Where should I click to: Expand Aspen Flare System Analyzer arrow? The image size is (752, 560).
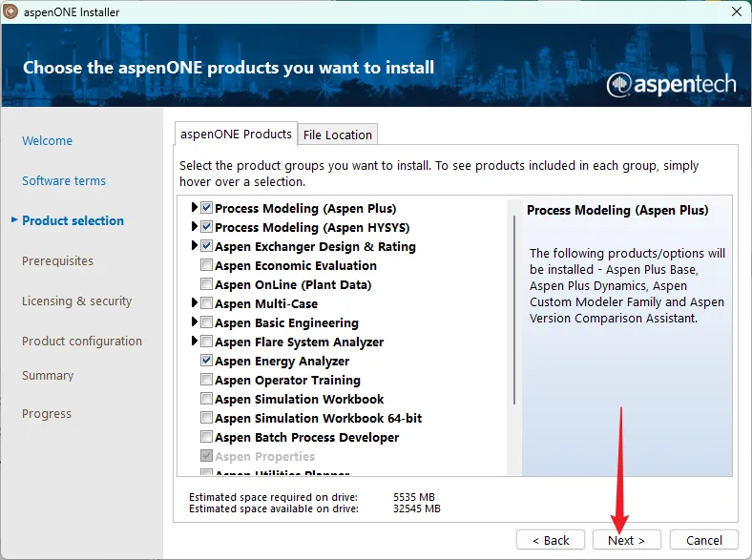coord(194,341)
